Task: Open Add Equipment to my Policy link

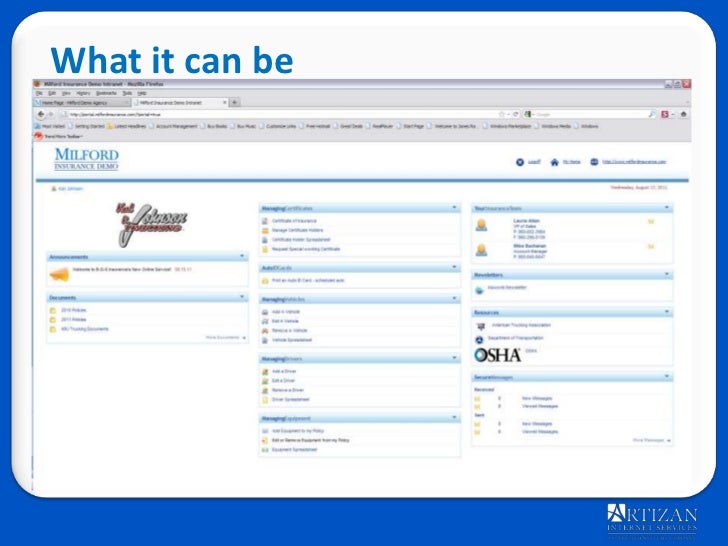Action: tap(298, 431)
